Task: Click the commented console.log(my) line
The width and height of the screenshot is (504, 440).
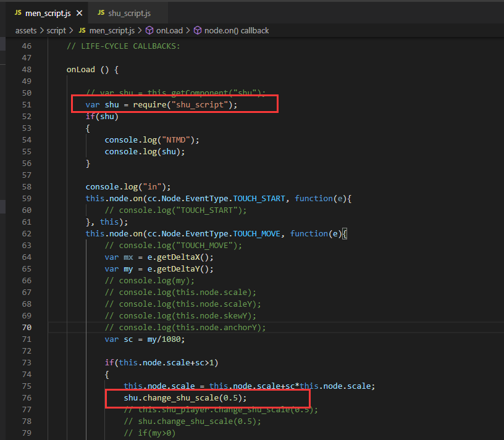Action: 149,281
